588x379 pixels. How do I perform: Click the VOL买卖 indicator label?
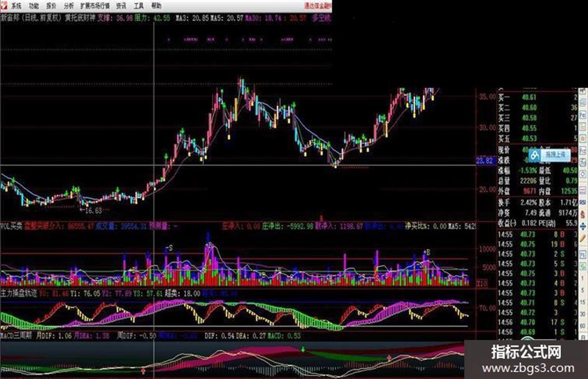[12, 227]
